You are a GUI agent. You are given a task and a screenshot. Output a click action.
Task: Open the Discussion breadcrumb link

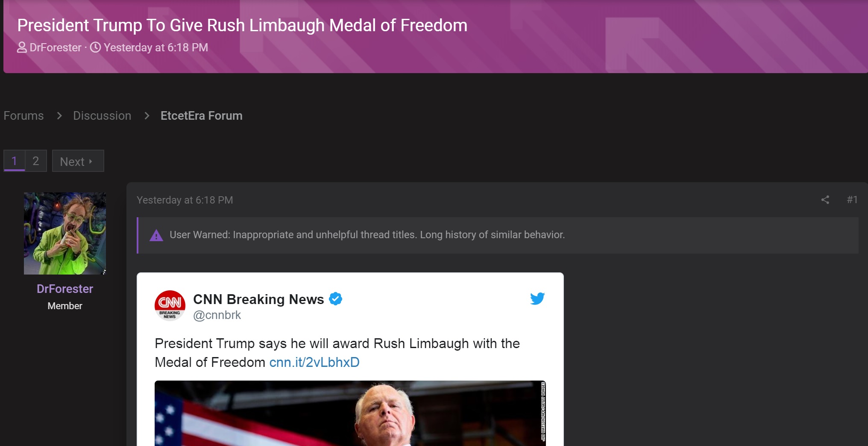click(102, 116)
